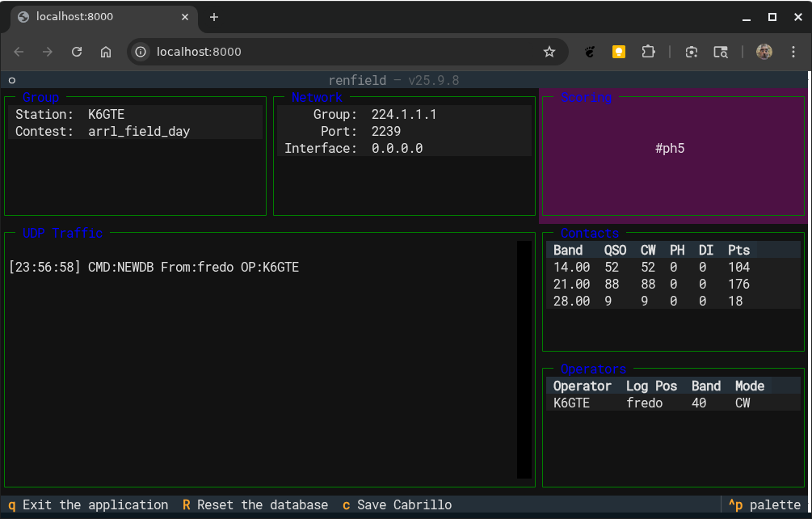
Task: Click the UDP Traffic log scrollbar
Action: coord(524,360)
